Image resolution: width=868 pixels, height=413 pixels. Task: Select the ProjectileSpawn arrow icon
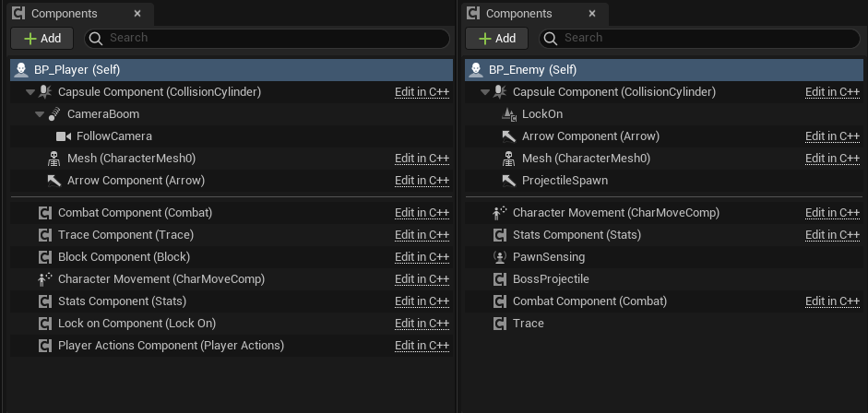[x=509, y=181]
